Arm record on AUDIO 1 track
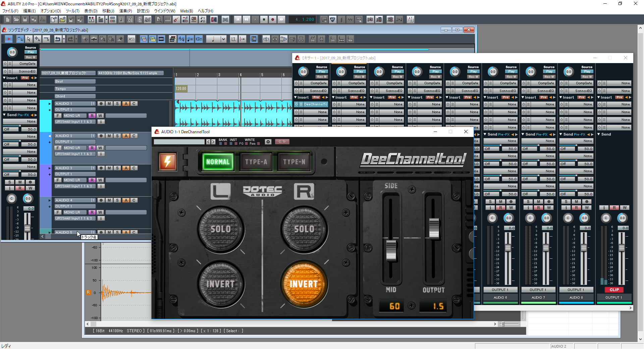 click(x=101, y=103)
